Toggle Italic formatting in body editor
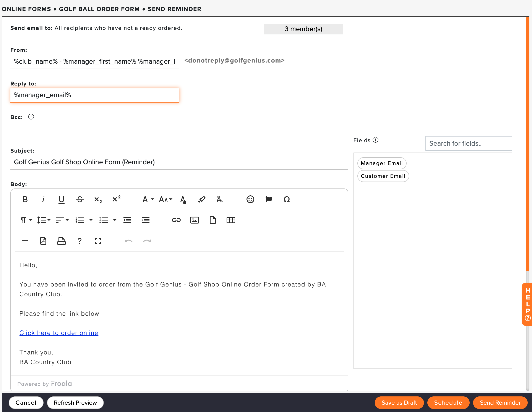 43,200
